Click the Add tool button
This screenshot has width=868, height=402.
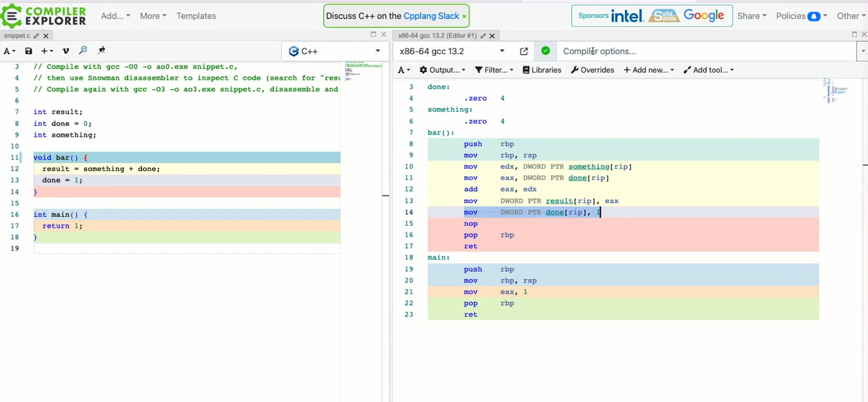point(708,70)
